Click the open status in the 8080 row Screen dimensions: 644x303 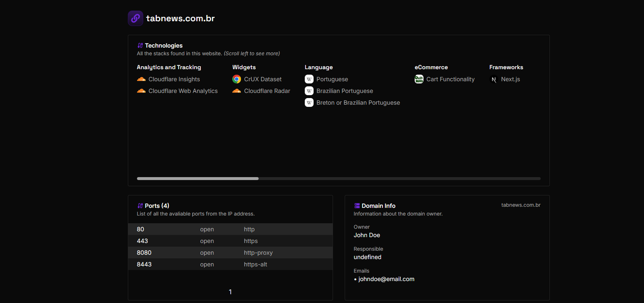(207, 252)
